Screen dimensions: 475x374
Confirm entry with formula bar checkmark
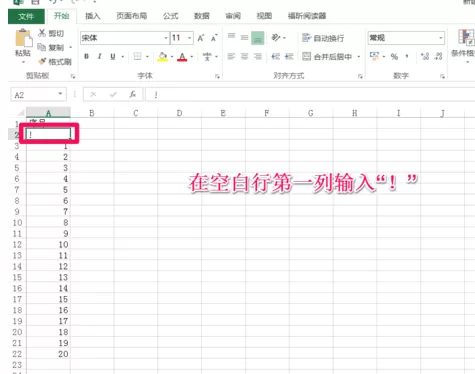[113, 95]
